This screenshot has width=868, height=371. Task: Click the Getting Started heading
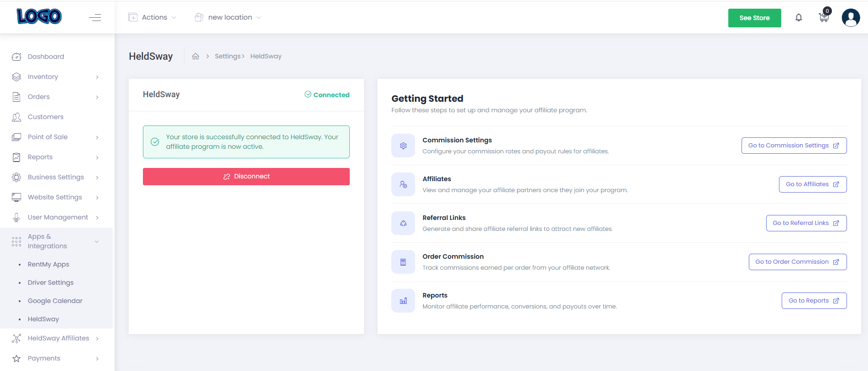427,99
